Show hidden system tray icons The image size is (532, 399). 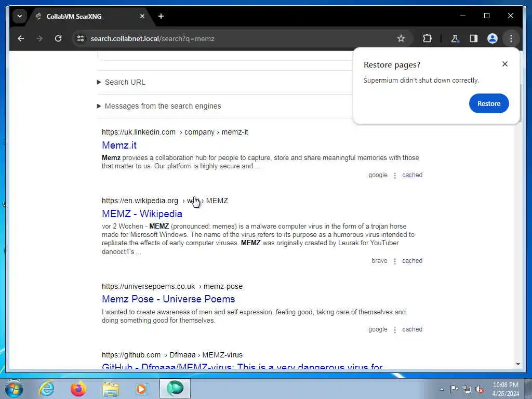click(x=442, y=389)
